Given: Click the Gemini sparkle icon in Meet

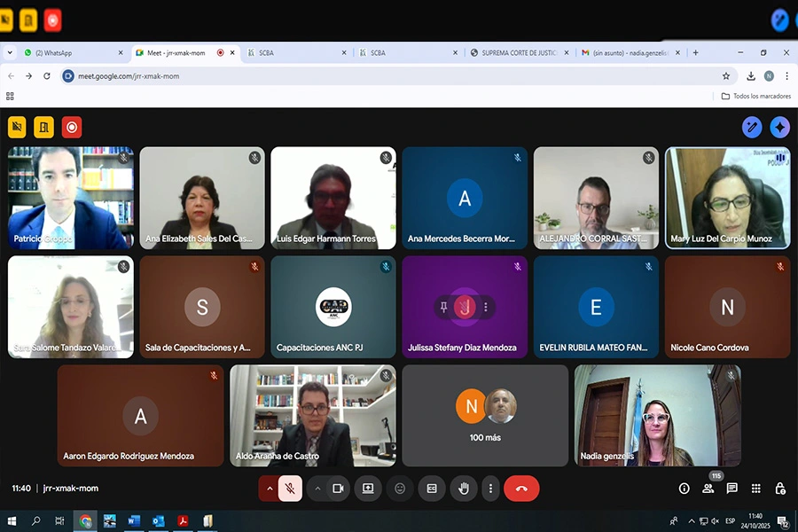Looking at the screenshot, I should point(779,127).
